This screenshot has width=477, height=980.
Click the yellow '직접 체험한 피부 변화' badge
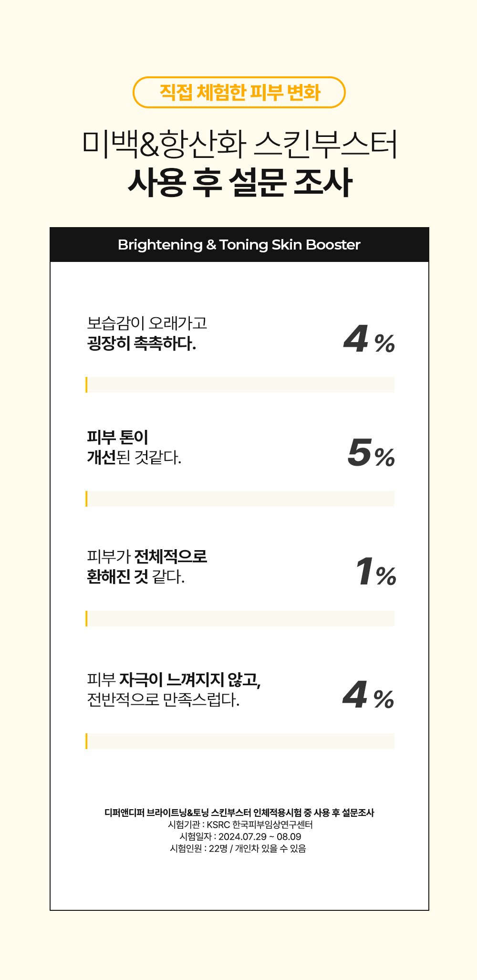tap(239, 93)
